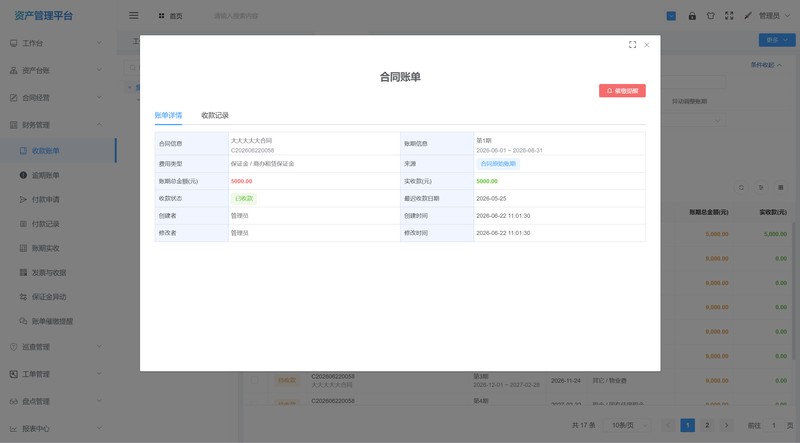This screenshot has height=443, width=800.
Task: Open 收款账单 in the sidebar
Action: (58, 151)
